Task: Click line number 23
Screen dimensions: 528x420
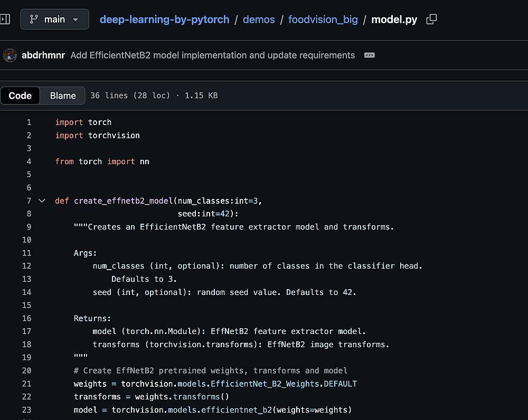Action: click(27, 410)
